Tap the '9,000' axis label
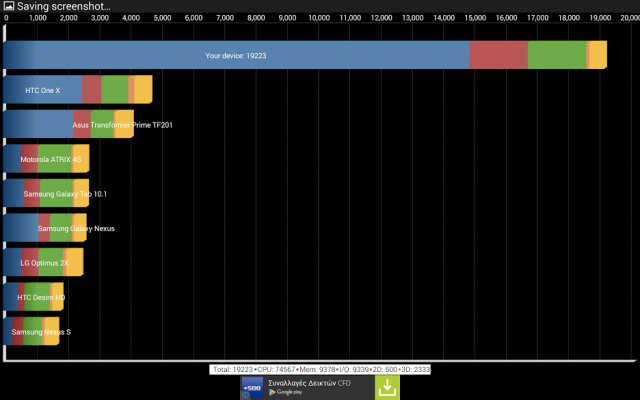Viewport: 640px width, 400px height. click(287, 18)
